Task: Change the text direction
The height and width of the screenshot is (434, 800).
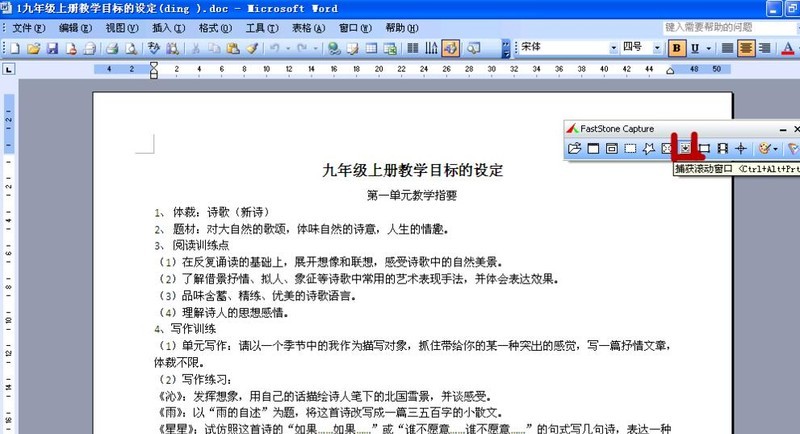Action: tap(431, 48)
